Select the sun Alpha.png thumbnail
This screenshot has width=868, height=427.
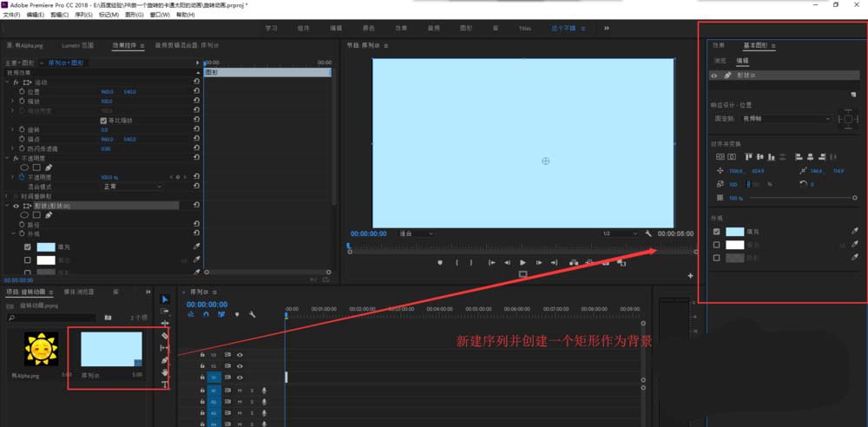(x=41, y=348)
